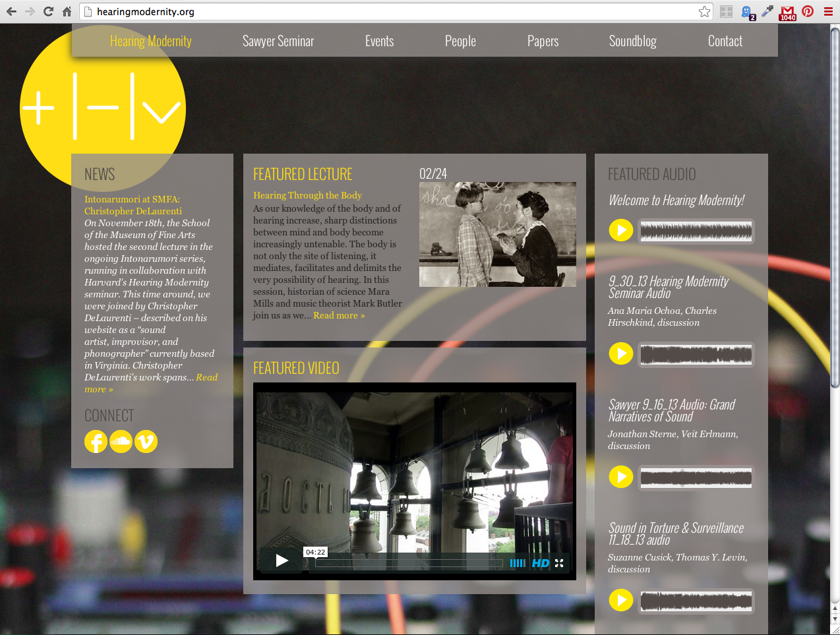The image size is (840, 635).
Task: Open the Intonarumori at SMFA news link
Action: pos(133,205)
